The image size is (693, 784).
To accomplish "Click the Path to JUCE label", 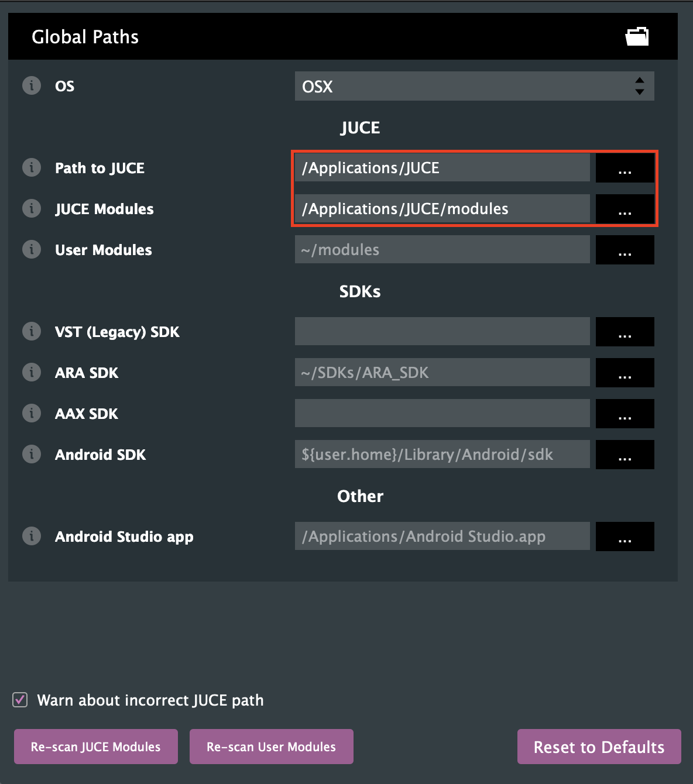I will pyautogui.click(x=100, y=169).
